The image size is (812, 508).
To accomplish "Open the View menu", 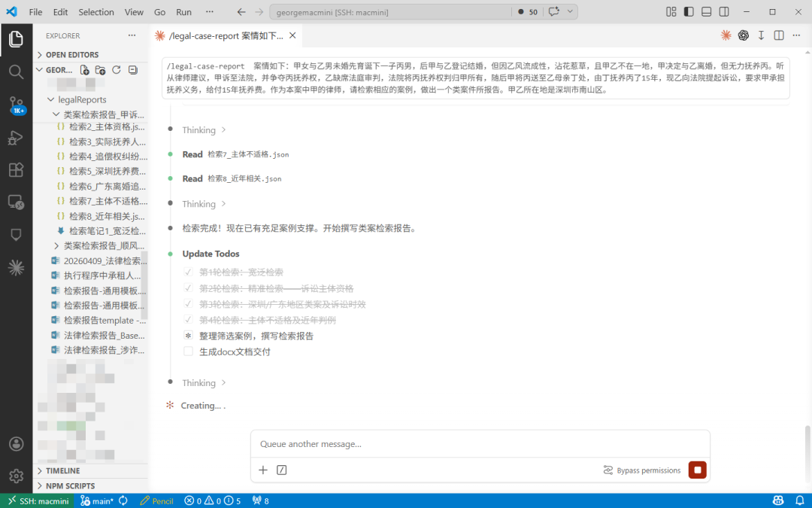I will [134, 12].
